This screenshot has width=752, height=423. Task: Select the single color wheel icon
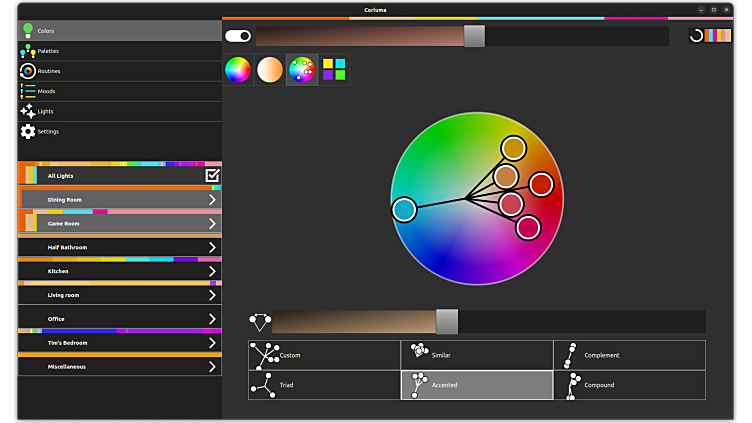[238, 70]
